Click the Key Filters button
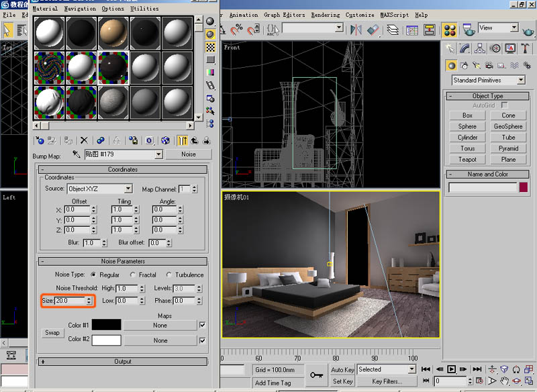Screen dimensions: 537x392 pos(387,381)
